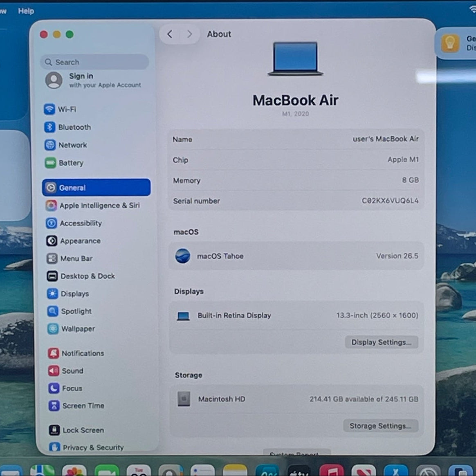
Task: Open FaceTime from the Dock
Action: click(x=107, y=470)
